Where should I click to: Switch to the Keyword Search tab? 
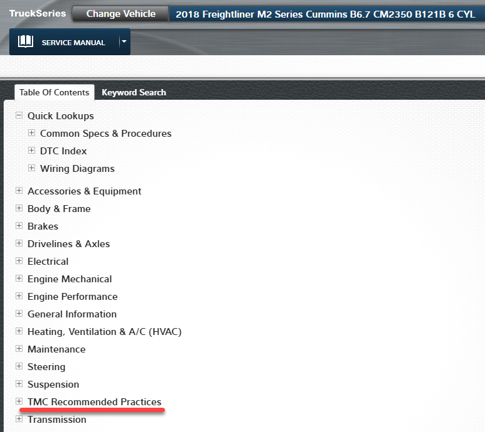pyautogui.click(x=134, y=92)
